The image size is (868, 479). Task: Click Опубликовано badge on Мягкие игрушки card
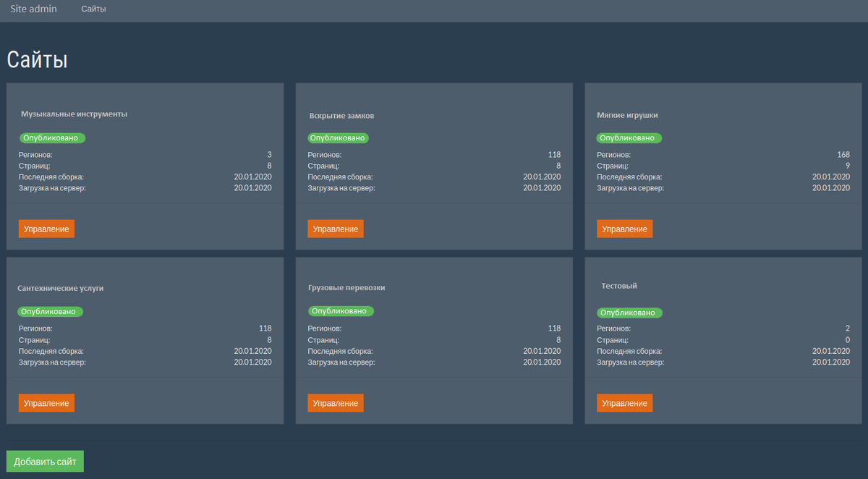click(629, 137)
